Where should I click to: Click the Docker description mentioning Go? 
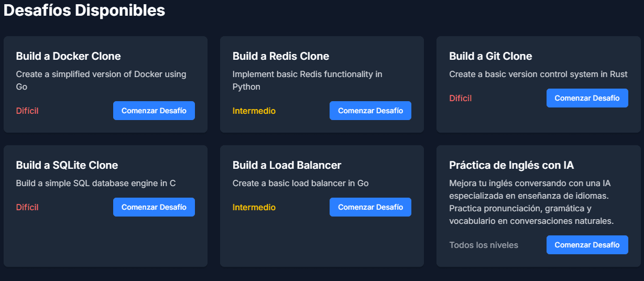coord(101,80)
